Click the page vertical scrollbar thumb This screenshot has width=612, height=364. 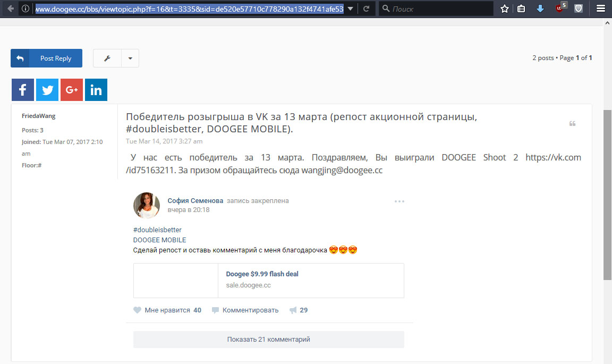(x=607, y=194)
